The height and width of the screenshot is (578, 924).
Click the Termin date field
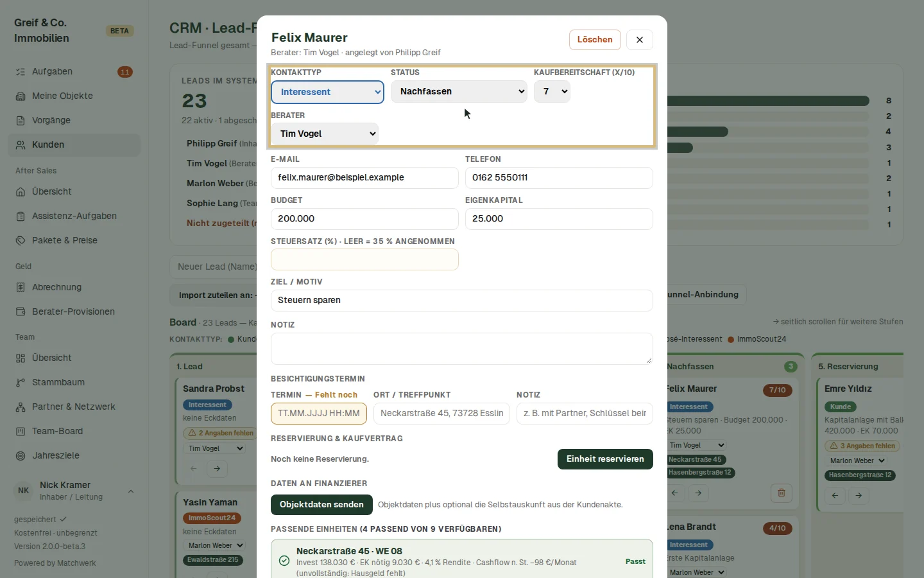[319, 414]
